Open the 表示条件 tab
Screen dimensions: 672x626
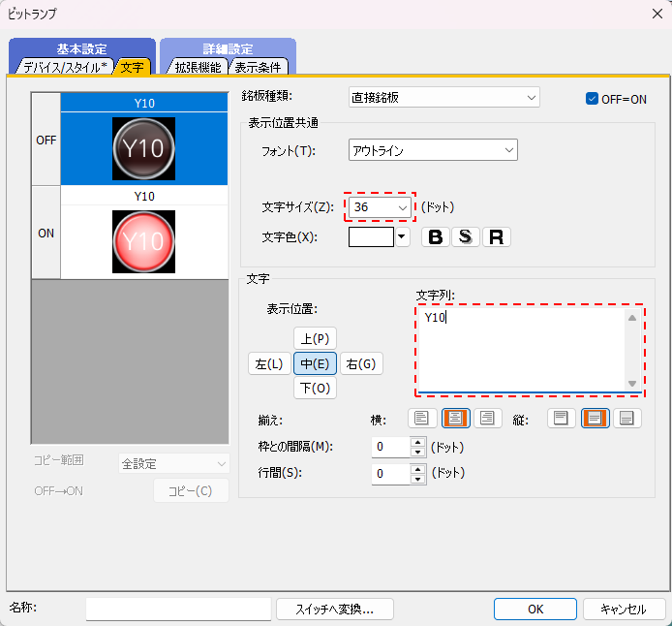pos(259,67)
